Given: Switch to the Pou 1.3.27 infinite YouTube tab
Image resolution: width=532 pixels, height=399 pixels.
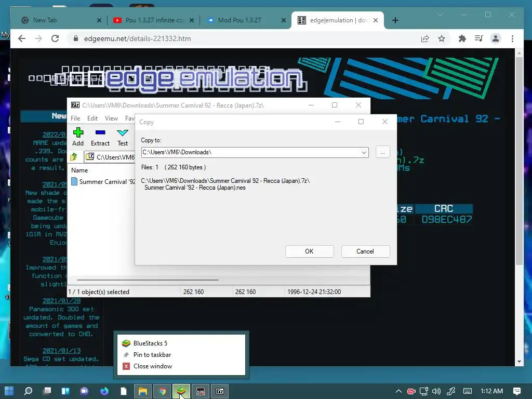Looking at the screenshot, I should (154, 20).
